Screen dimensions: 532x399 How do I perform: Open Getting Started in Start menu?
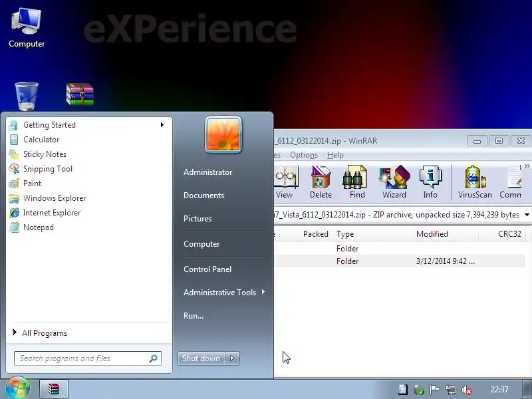click(49, 125)
